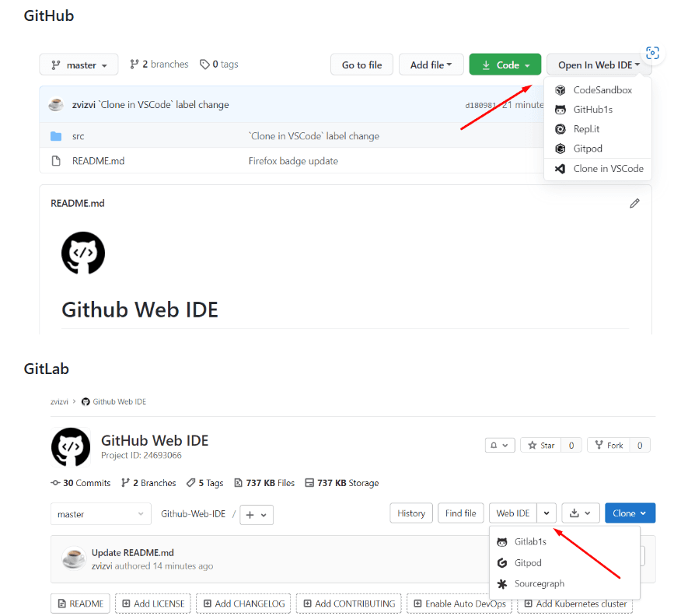
Task: Click the Gitpod icon in the Open In Web IDE menu
Action: point(561,148)
